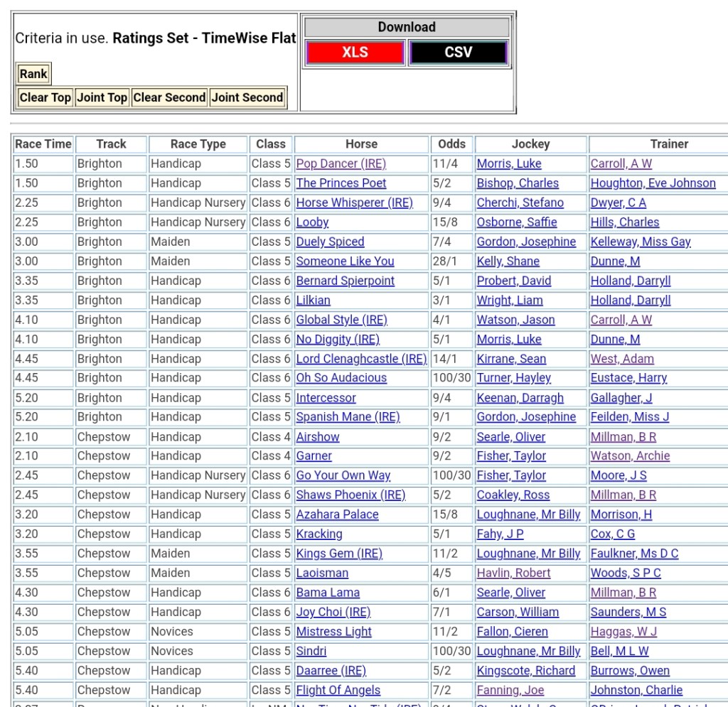View trainer Johnston, Charlie page
This screenshot has width=728, height=707.
(x=636, y=690)
